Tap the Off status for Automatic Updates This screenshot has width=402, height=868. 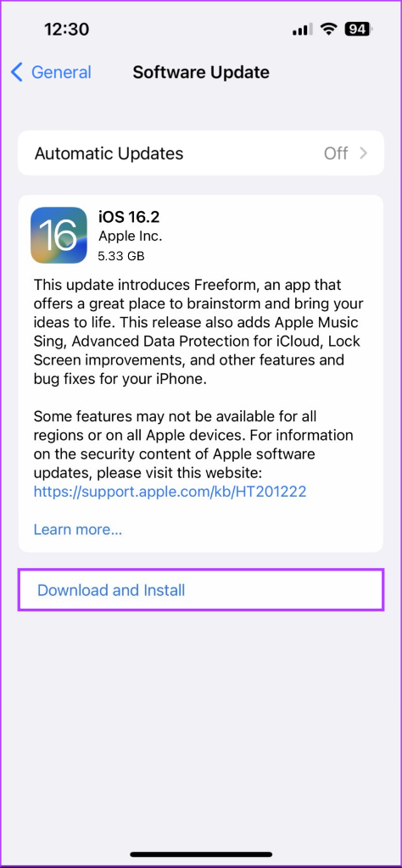pos(336,153)
